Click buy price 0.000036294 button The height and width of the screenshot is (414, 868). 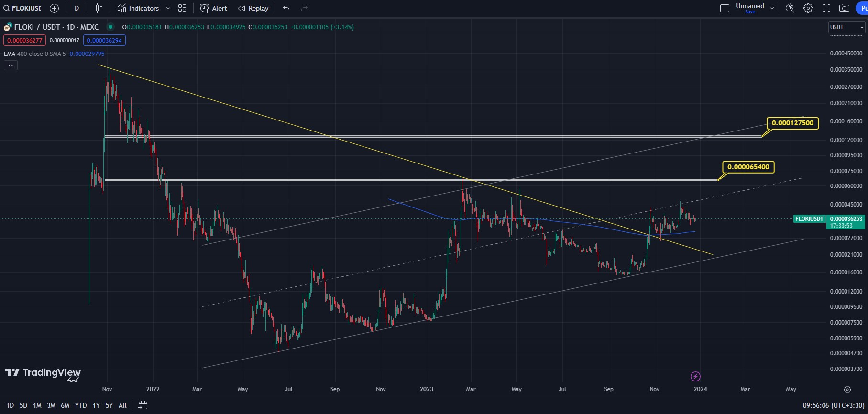tap(104, 40)
